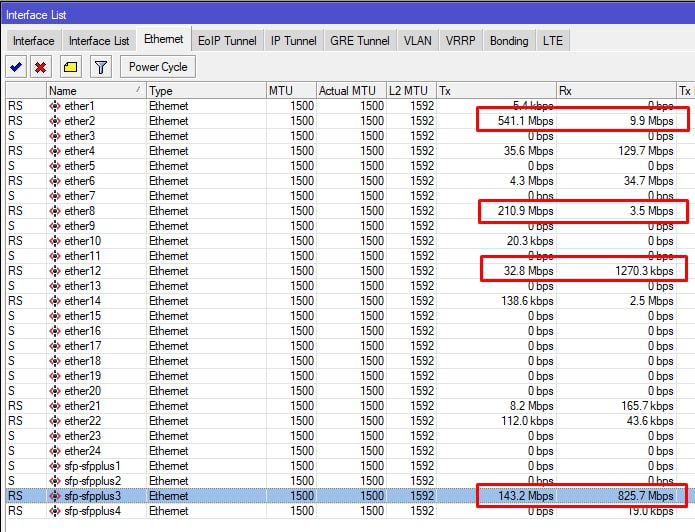This screenshot has width=695, height=532.
Task: Open the Bonding tab
Action: pyautogui.click(x=509, y=41)
